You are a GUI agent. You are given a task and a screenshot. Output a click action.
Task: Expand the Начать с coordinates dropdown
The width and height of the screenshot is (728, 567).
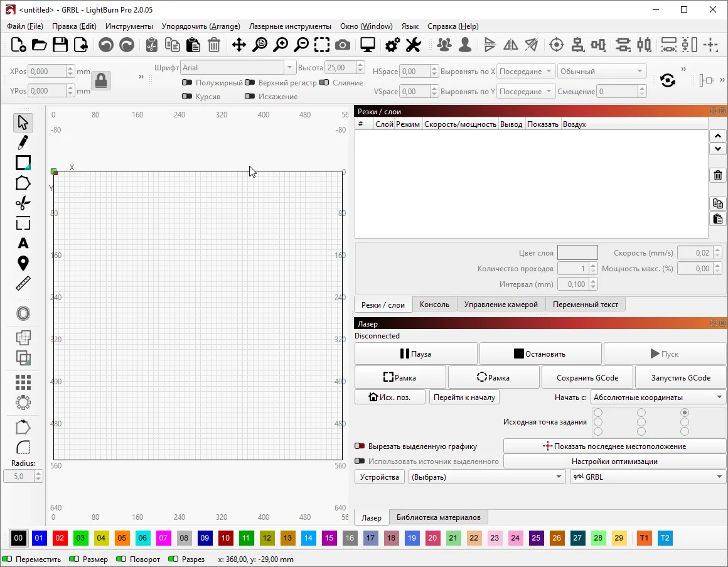pos(658,397)
